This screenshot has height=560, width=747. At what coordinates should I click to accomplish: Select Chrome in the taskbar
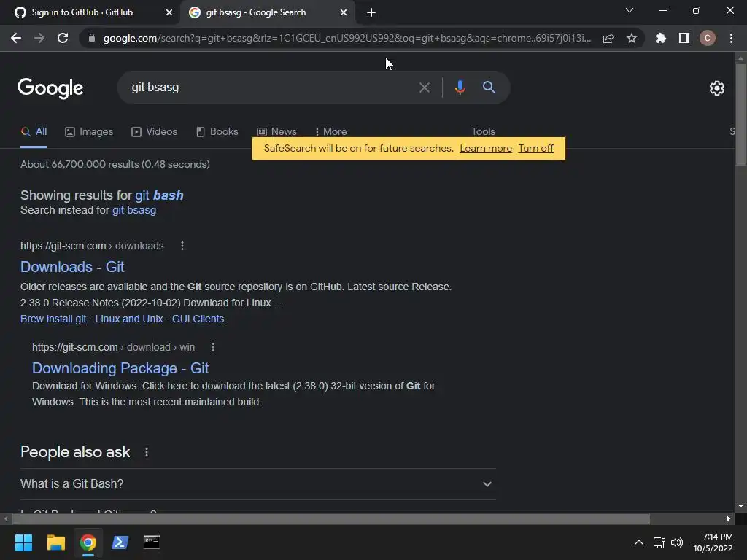click(x=88, y=542)
